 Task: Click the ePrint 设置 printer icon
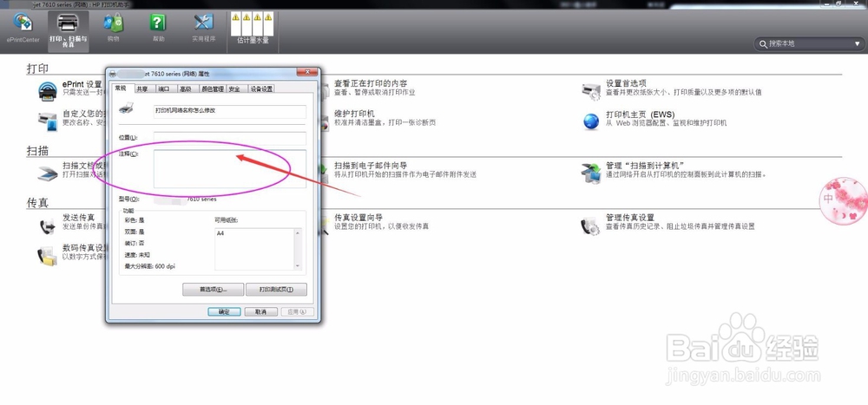[x=48, y=91]
